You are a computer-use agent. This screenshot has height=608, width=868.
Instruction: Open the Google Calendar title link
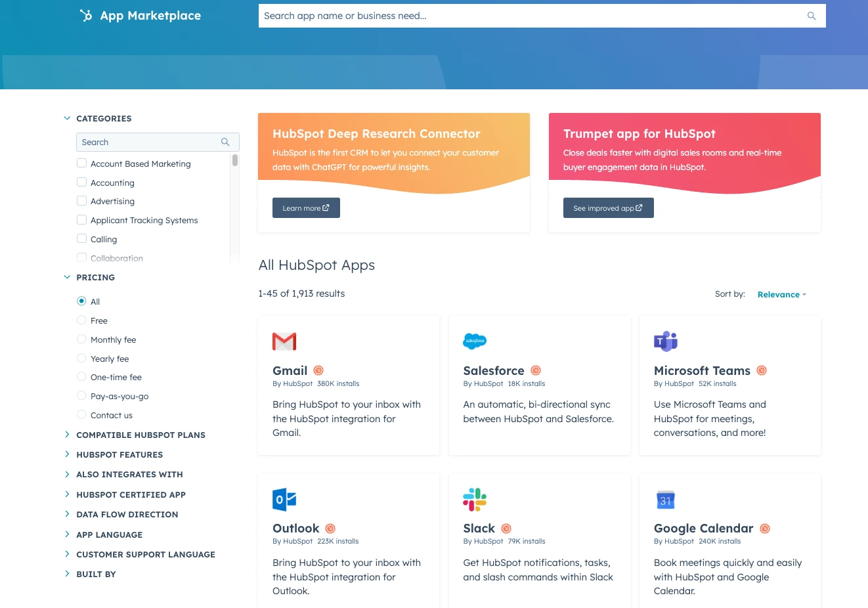click(703, 529)
